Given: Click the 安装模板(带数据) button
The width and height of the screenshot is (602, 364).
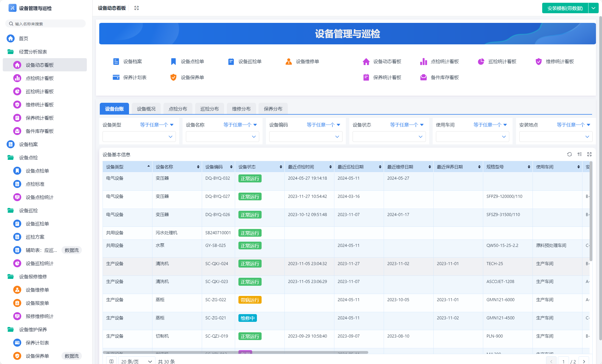Looking at the screenshot, I should tap(565, 8).
